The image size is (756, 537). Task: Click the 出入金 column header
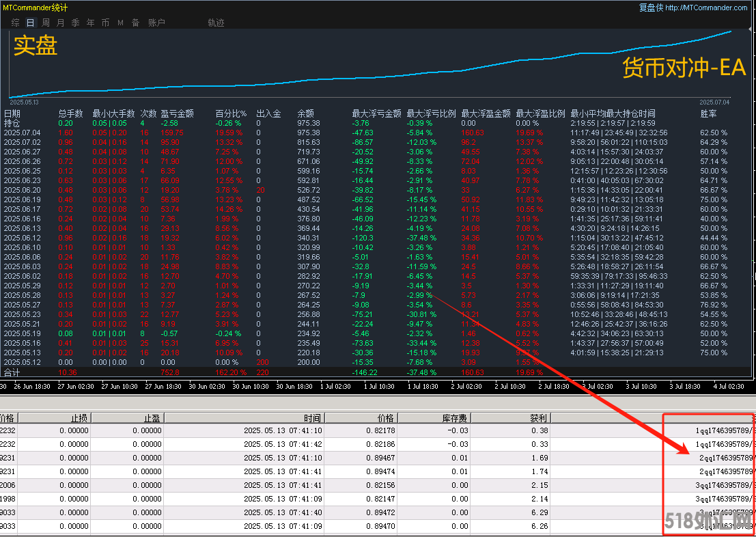coord(268,114)
